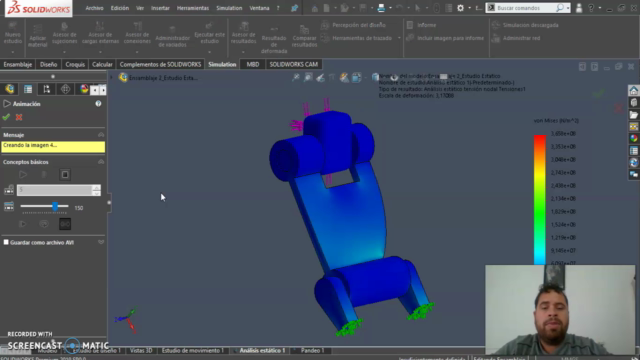Open the Appearances color ball task pane icon
This screenshot has height=360, width=640.
tap(633, 138)
